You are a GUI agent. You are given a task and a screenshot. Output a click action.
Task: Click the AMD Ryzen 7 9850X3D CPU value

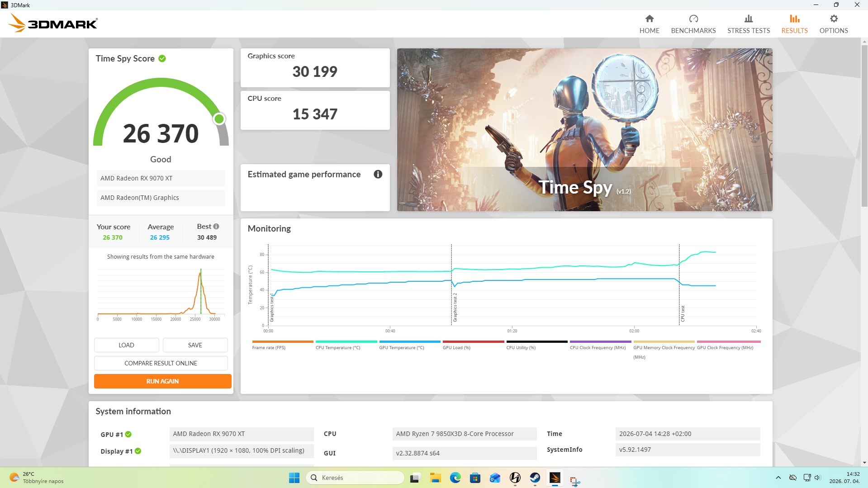[464, 434]
